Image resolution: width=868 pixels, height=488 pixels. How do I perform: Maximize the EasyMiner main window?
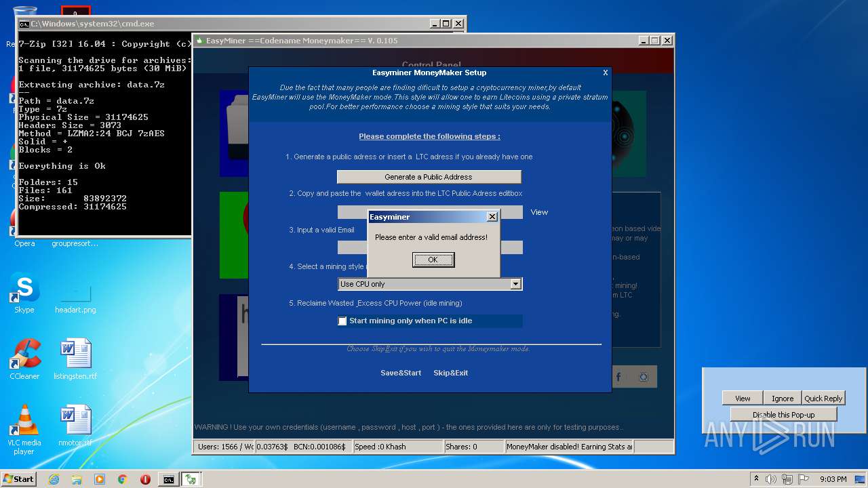point(654,41)
